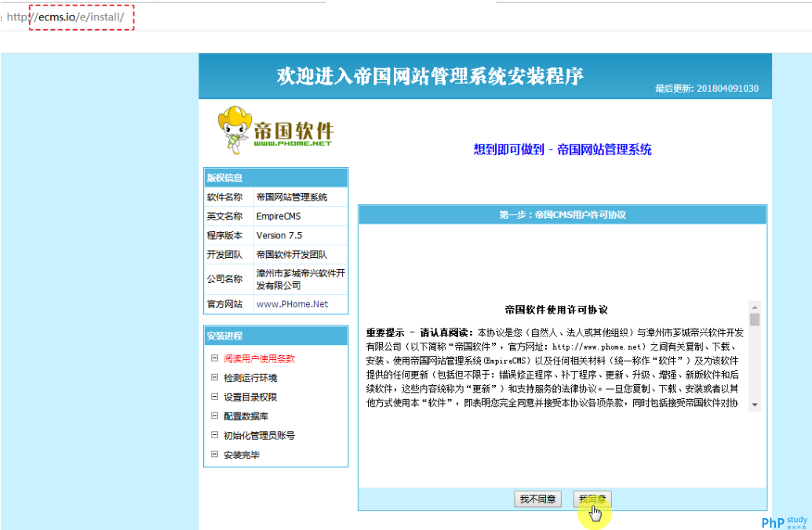Select the 配置数据库 step text
This screenshot has height=530, width=812.
point(246,416)
